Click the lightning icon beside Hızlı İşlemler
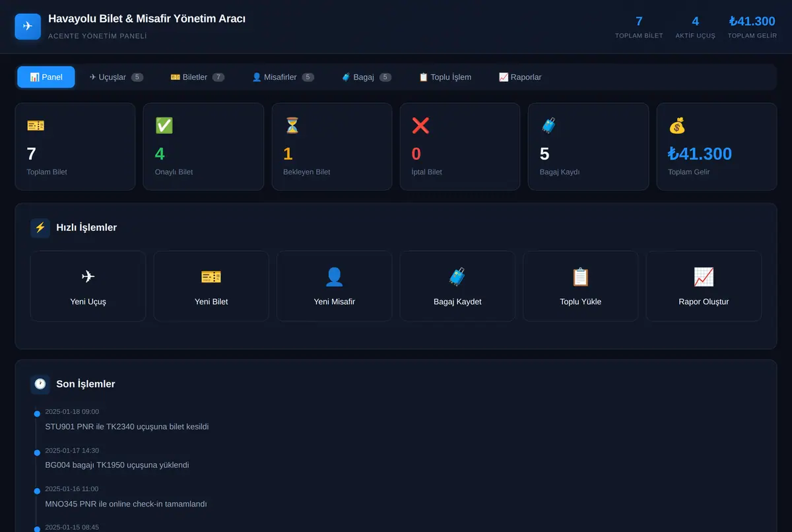 pos(40,228)
